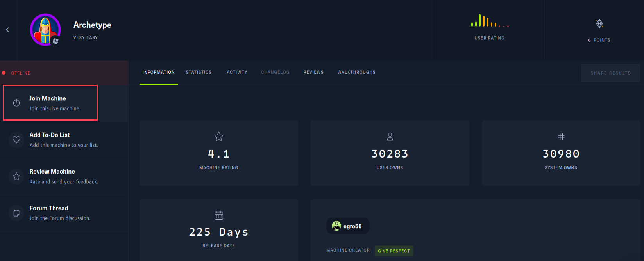
Task: Open the Walkthroughs tab
Action: click(356, 72)
